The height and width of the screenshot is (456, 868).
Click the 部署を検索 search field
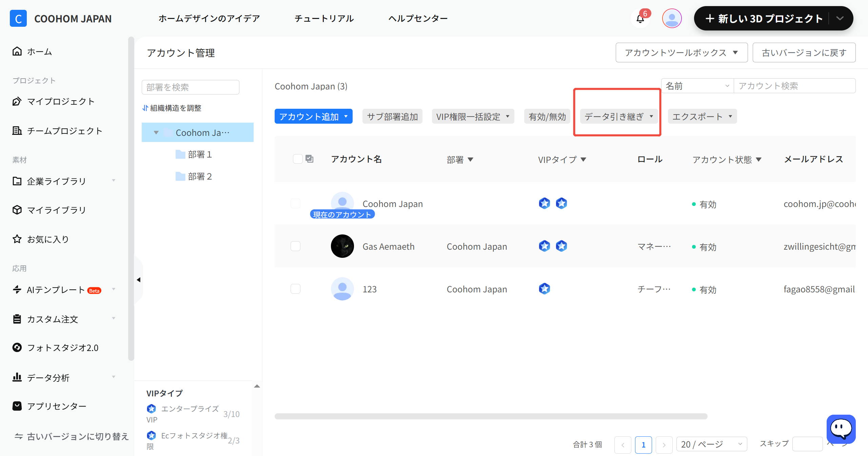[x=191, y=87]
